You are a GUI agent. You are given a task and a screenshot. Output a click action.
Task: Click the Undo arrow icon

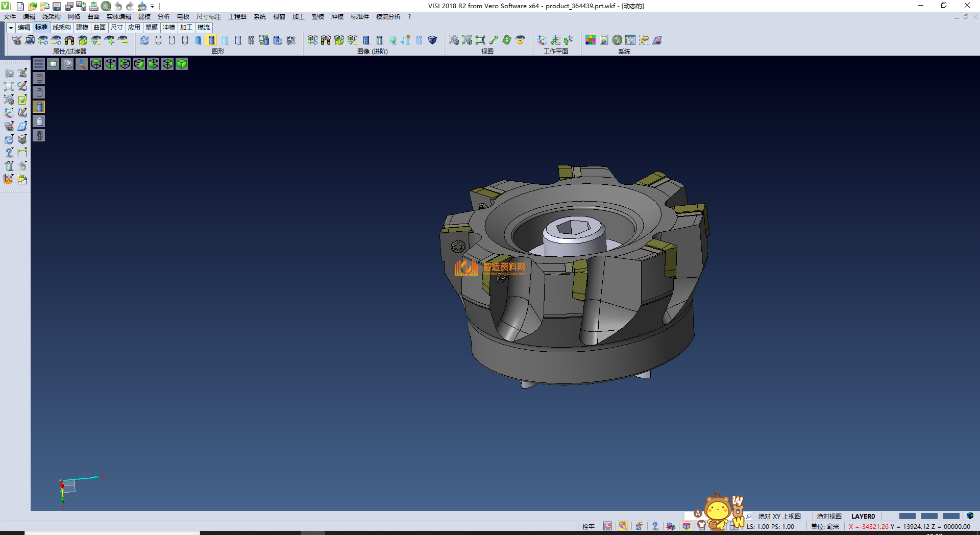pos(118,6)
